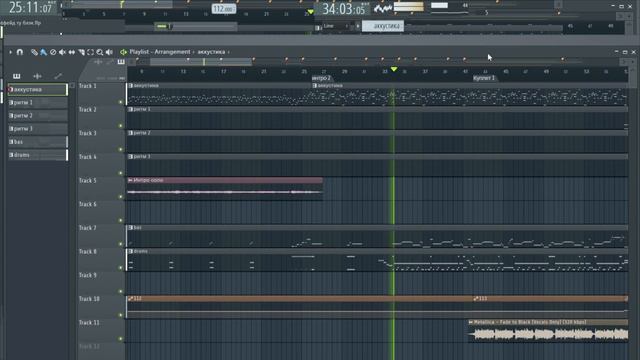Mute Track 1 using its green light

(x=120, y=102)
